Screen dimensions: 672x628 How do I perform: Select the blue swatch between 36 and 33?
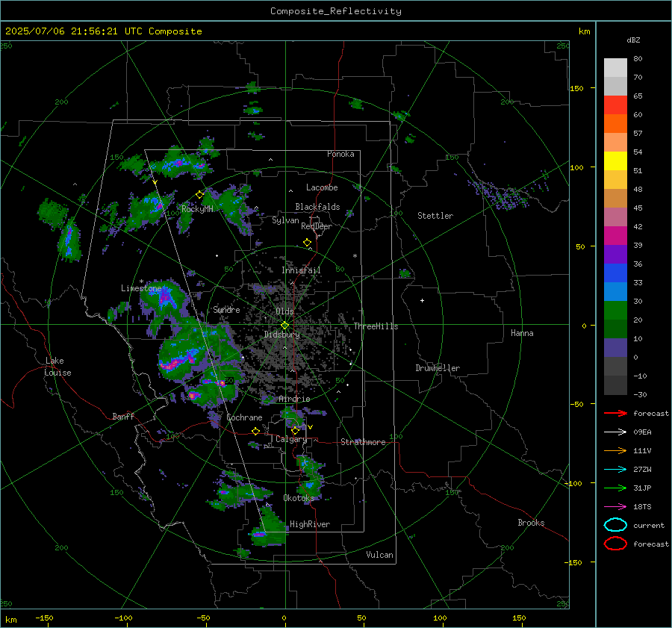click(615, 273)
